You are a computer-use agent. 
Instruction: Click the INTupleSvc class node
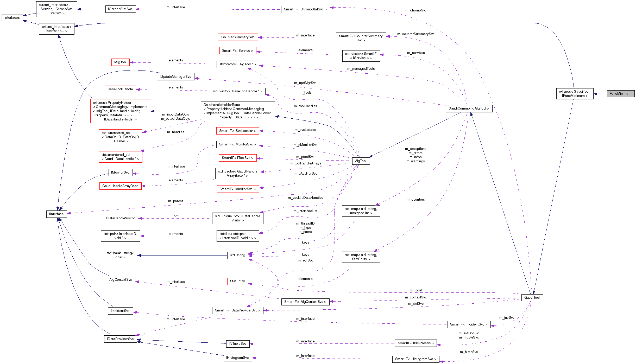(238, 343)
